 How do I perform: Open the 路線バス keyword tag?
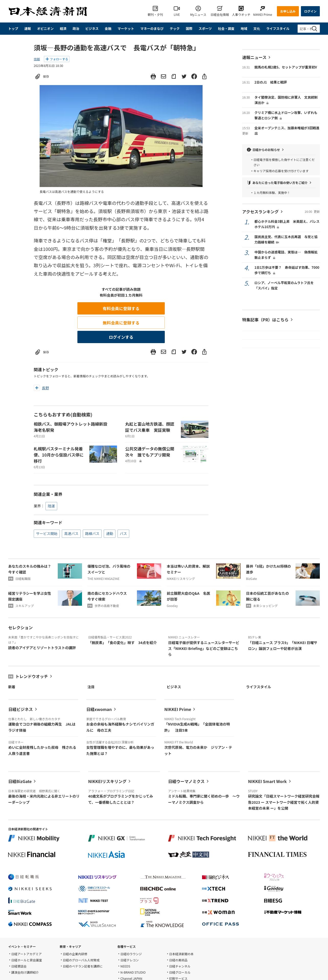(x=92, y=533)
